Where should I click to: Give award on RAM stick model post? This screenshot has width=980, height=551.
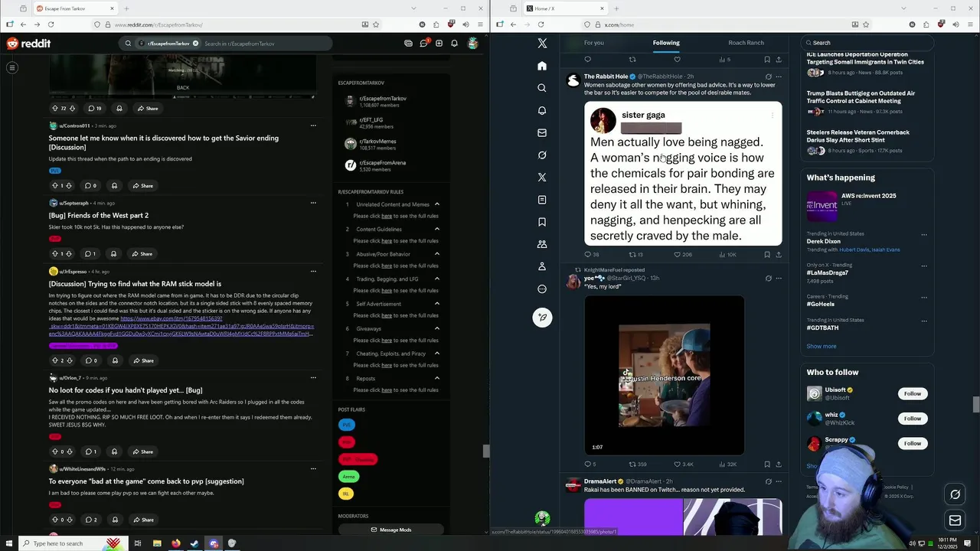coord(114,360)
